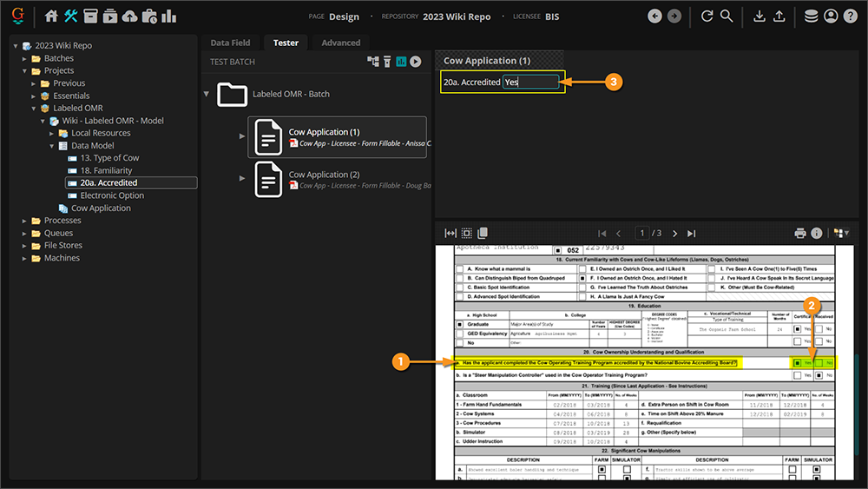The width and height of the screenshot is (868, 489).
Task: Open the user account icon
Action: 831,17
